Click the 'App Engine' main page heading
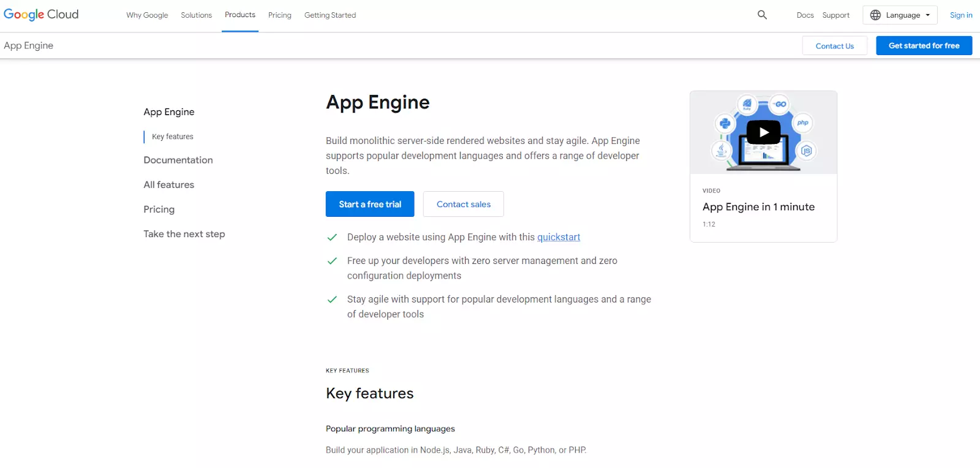The height and width of the screenshot is (468, 980). point(378,102)
